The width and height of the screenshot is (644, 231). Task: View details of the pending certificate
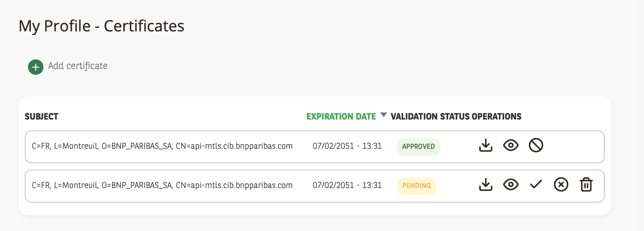tap(511, 185)
